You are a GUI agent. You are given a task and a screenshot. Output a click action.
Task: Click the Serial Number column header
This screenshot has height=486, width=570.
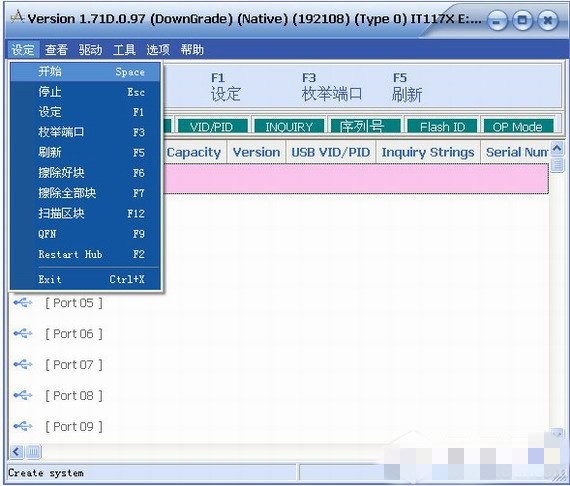(x=515, y=152)
